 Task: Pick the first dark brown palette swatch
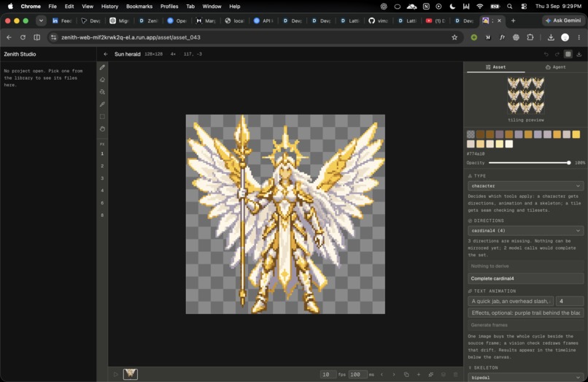(480, 134)
